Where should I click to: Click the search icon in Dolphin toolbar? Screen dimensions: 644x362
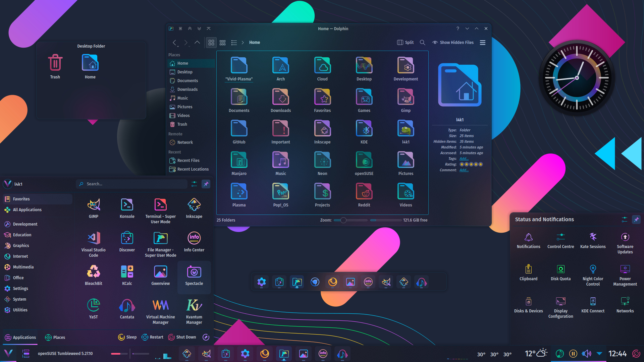point(423,43)
